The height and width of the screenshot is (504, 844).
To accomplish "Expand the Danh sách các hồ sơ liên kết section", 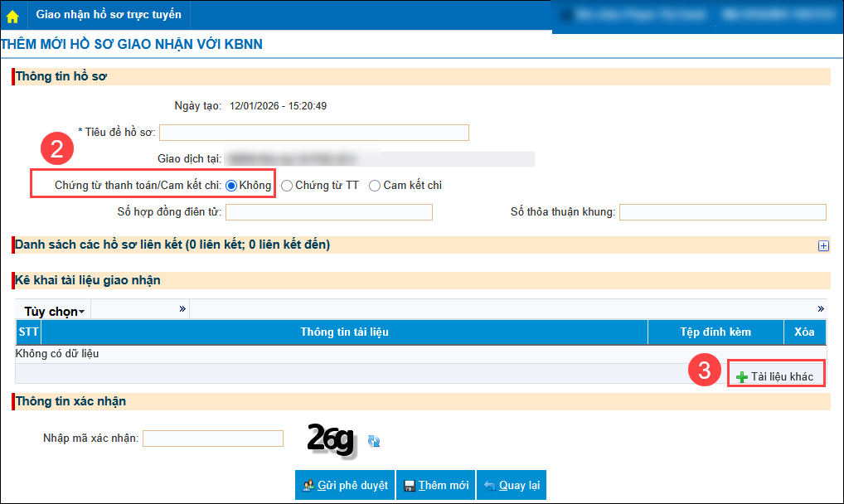I will click(x=823, y=246).
